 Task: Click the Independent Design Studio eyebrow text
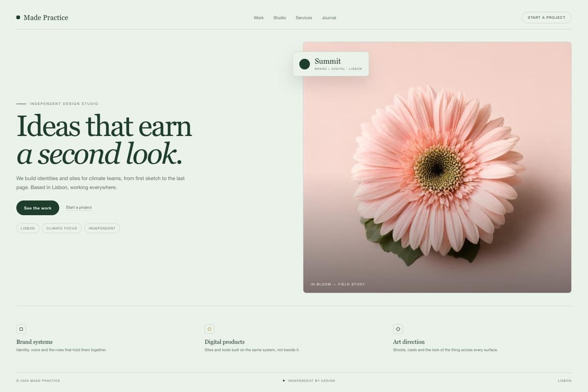[x=64, y=104]
